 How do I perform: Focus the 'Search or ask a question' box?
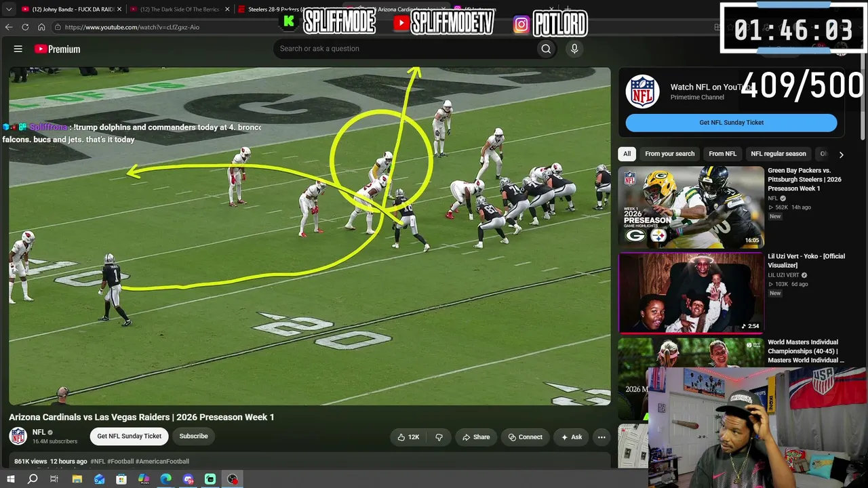403,49
